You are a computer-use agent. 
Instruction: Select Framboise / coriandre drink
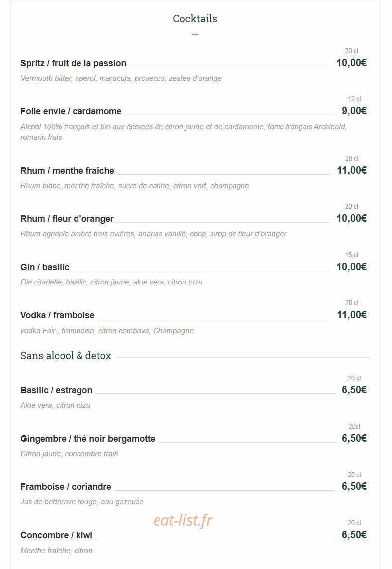pyautogui.click(x=66, y=487)
